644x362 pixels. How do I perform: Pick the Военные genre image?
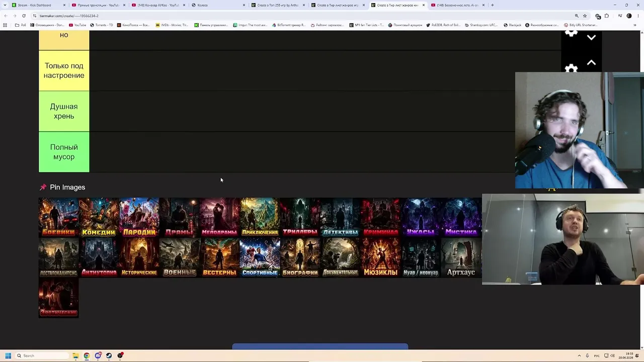coord(180,257)
